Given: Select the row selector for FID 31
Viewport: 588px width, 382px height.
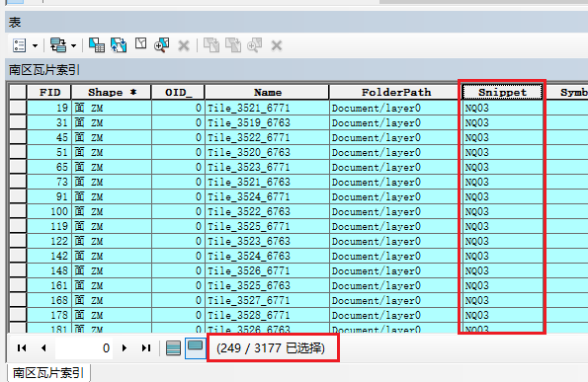Looking at the screenshot, I should 18,122.
